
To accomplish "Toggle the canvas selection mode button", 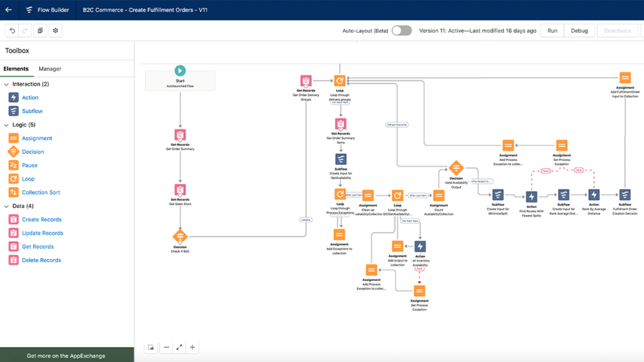I will point(151,347).
